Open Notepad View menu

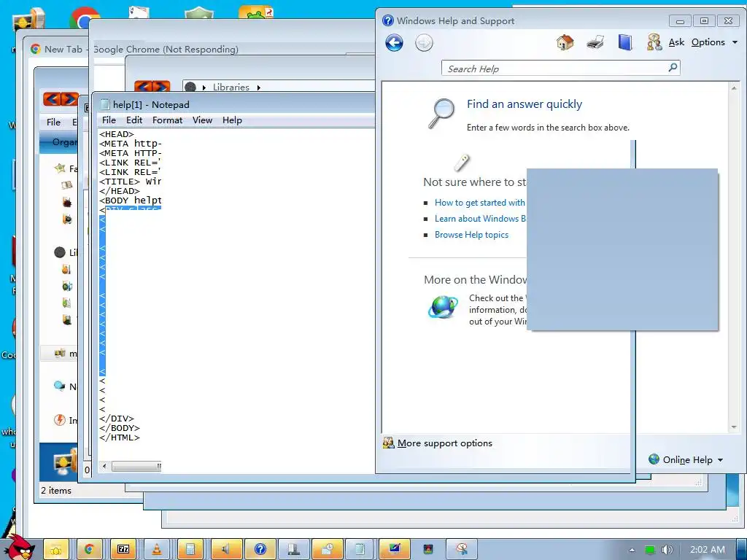point(202,120)
